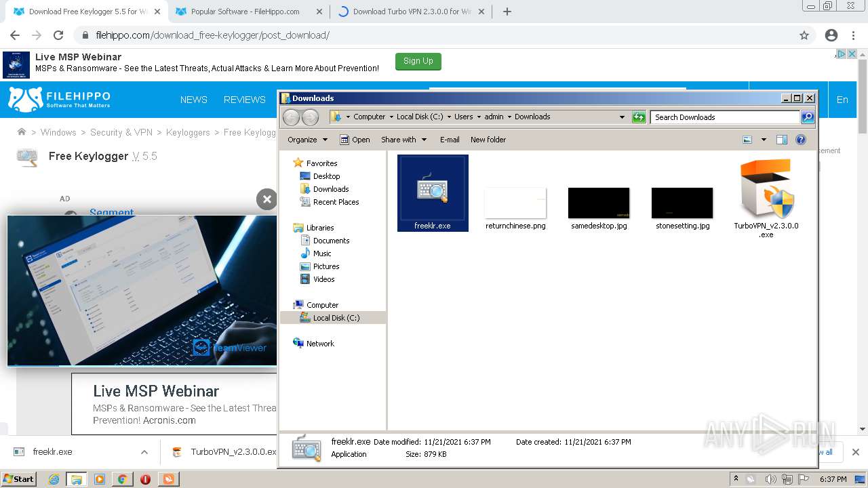Image resolution: width=868 pixels, height=488 pixels.
Task: Click home icon in FileHippo breadcrumb
Action: click(22, 132)
